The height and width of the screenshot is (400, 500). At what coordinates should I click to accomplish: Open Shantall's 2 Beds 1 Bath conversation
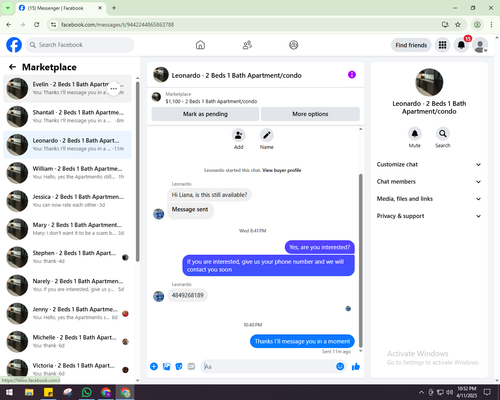click(67, 116)
